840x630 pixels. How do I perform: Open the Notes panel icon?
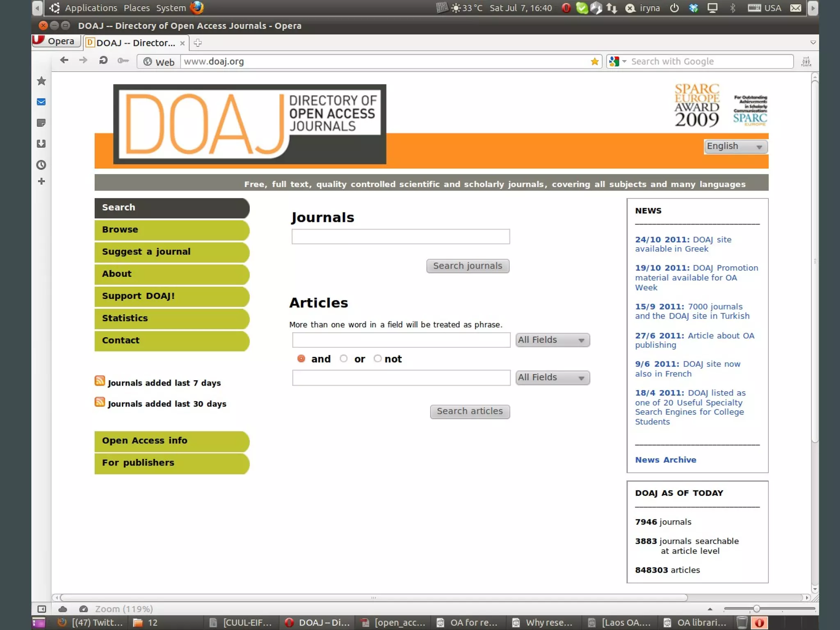click(x=41, y=123)
